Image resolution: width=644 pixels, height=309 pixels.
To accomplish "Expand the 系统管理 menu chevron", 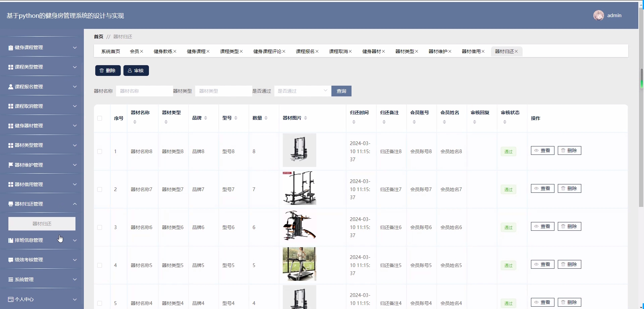I will (75, 279).
